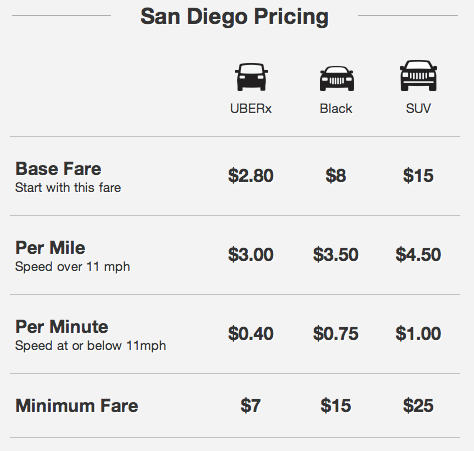
Task: Click the Black per mile price $3.50
Action: click(336, 255)
